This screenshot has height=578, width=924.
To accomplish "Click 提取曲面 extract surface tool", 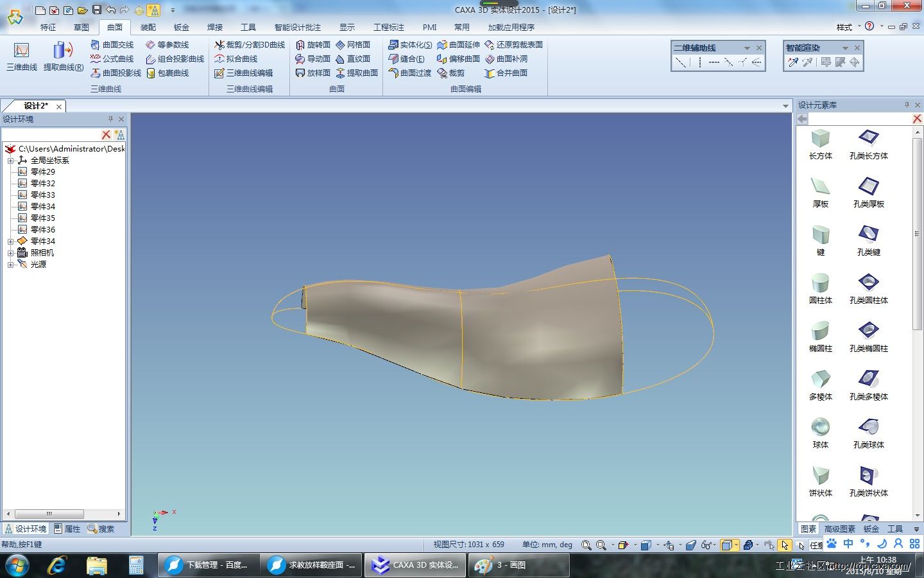I will click(357, 73).
